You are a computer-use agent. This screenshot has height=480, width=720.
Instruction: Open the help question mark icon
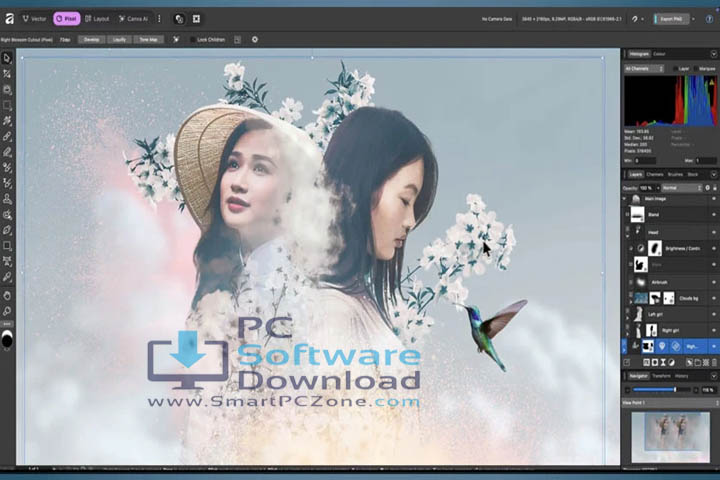click(x=710, y=19)
